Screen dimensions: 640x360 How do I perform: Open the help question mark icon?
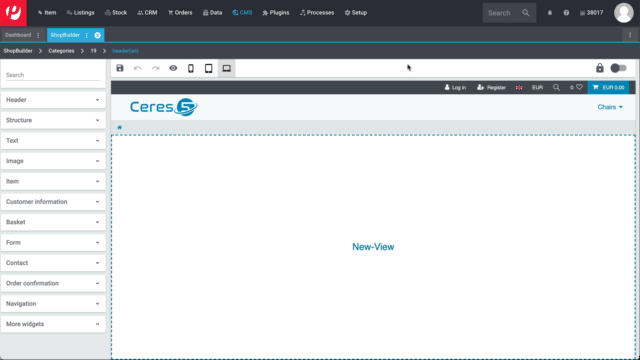[566, 13]
